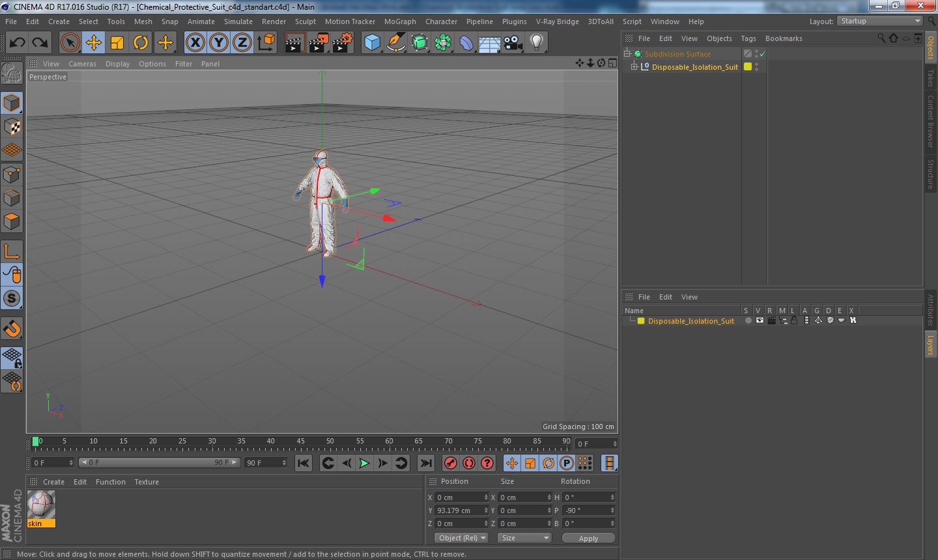
Task: Select the Live Selection tool
Action: click(70, 43)
